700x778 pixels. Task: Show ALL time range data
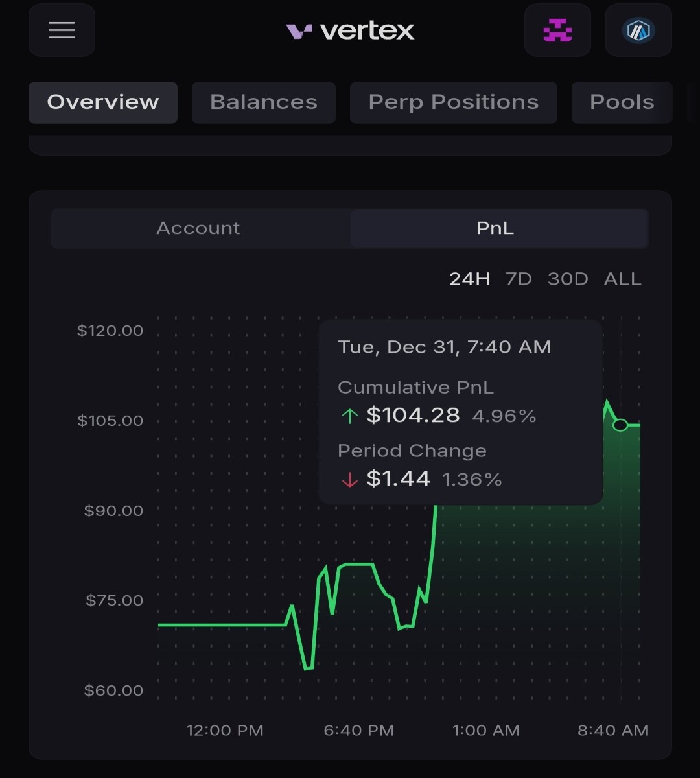point(623,279)
